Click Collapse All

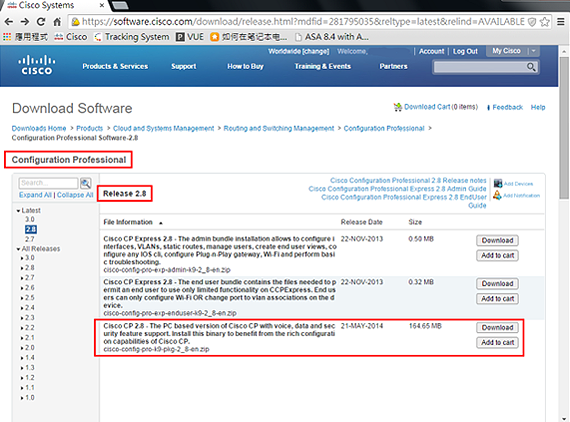pos(75,195)
